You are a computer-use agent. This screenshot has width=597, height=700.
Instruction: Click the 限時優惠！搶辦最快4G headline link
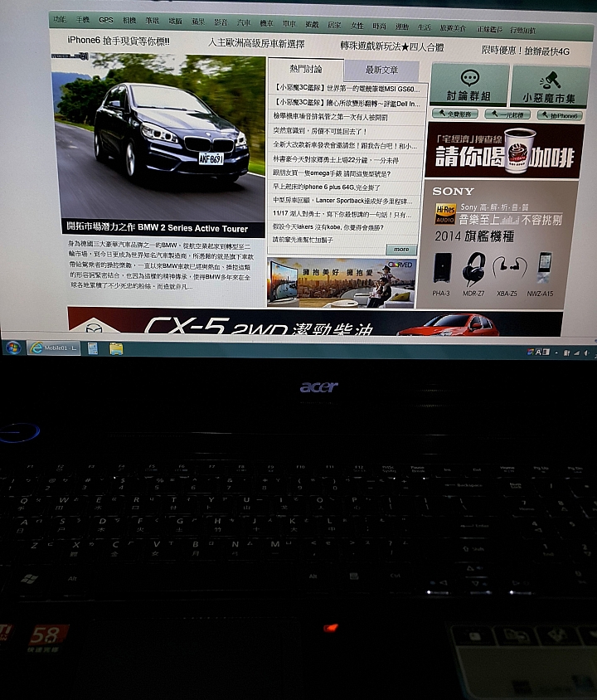(526, 51)
